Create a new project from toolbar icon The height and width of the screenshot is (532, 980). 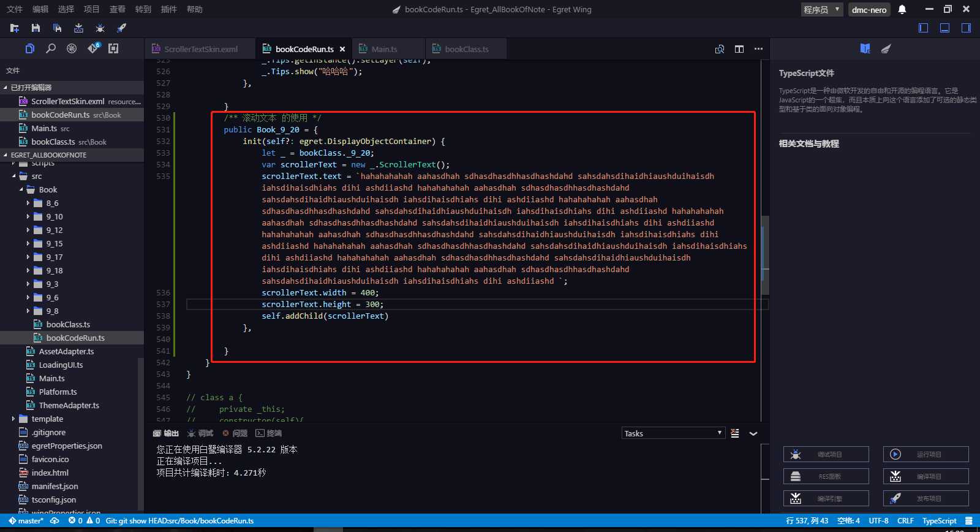pos(15,28)
